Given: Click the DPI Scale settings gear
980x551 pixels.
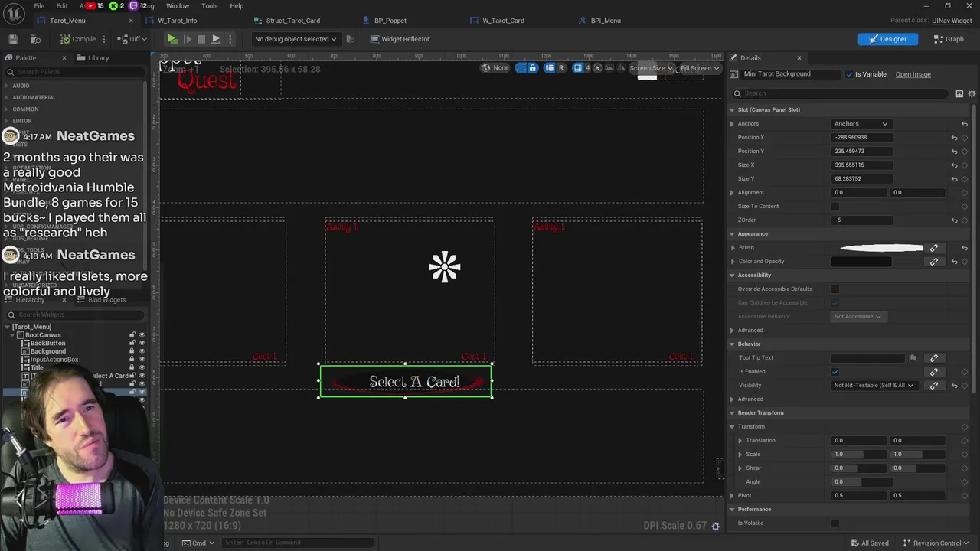Looking at the screenshot, I should [716, 526].
